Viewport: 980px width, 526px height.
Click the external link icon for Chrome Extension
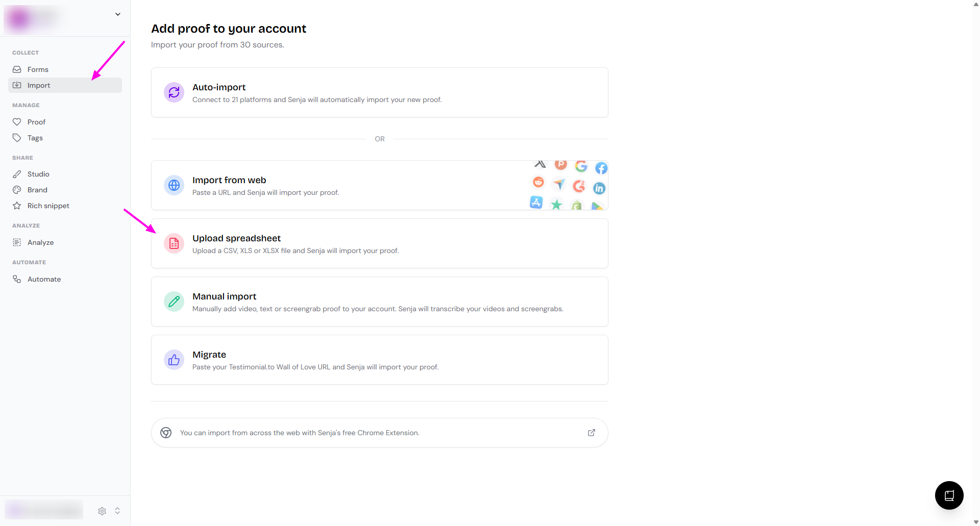tap(592, 433)
